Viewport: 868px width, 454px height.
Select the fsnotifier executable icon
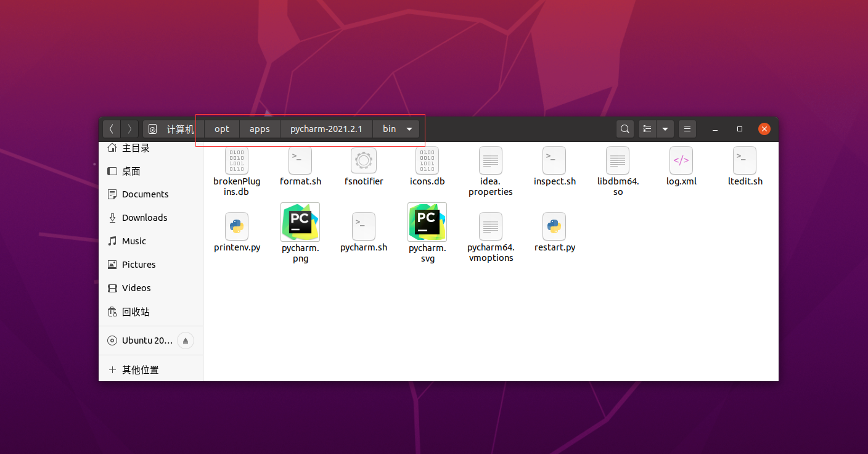coord(364,160)
